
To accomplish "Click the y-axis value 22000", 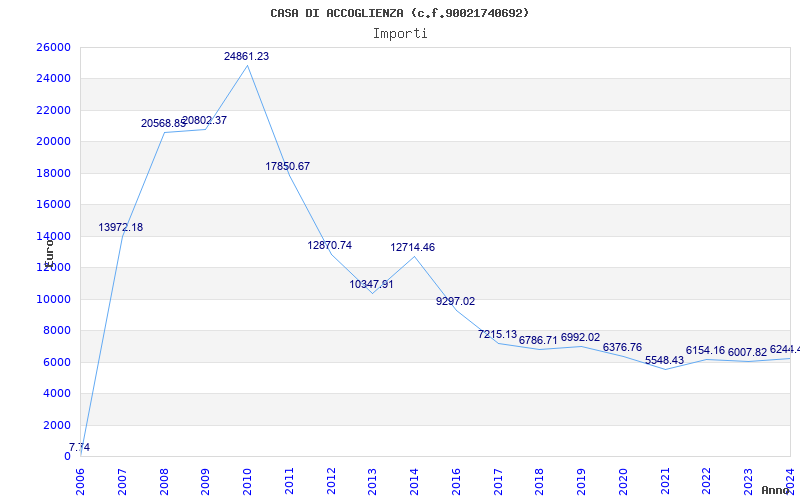I will [54, 110].
